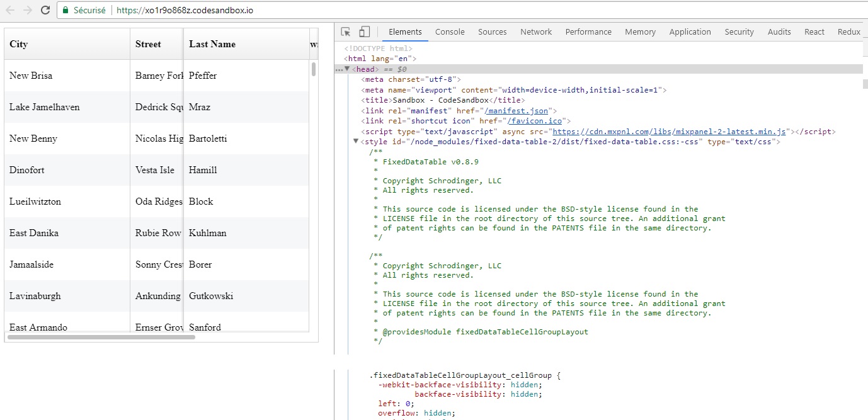Select the inspect element tool
Image resolution: width=868 pixels, height=420 pixels.
(344, 31)
